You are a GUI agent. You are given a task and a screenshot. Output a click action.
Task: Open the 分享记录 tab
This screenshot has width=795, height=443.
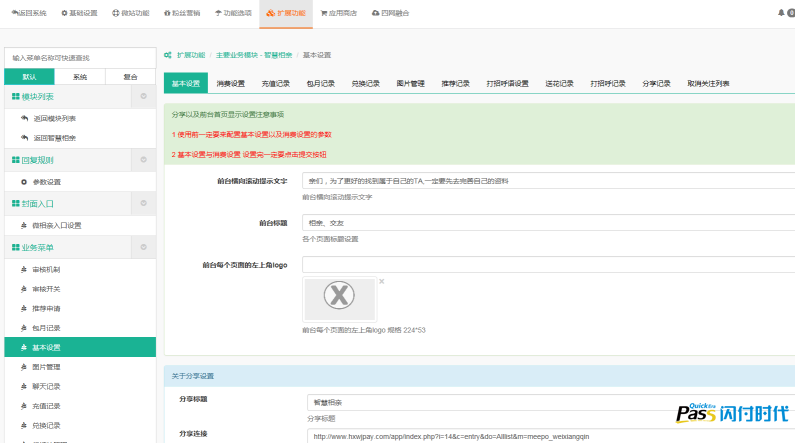pos(657,83)
